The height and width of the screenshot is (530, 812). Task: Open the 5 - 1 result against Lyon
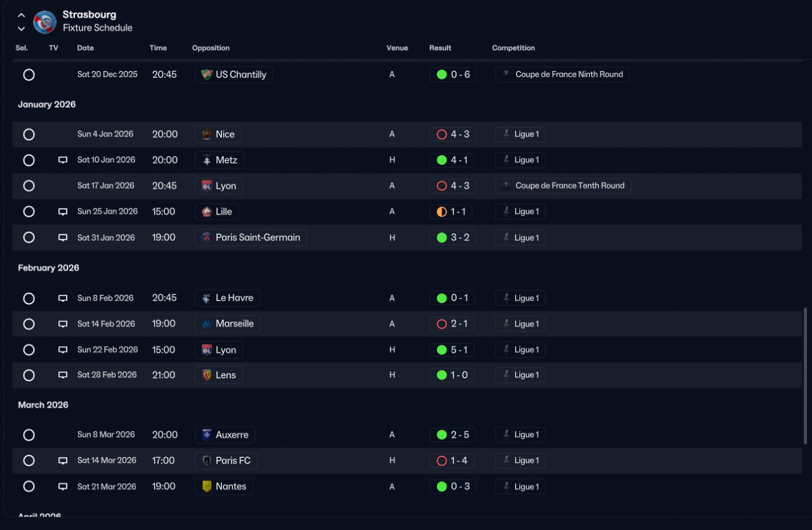pos(452,350)
